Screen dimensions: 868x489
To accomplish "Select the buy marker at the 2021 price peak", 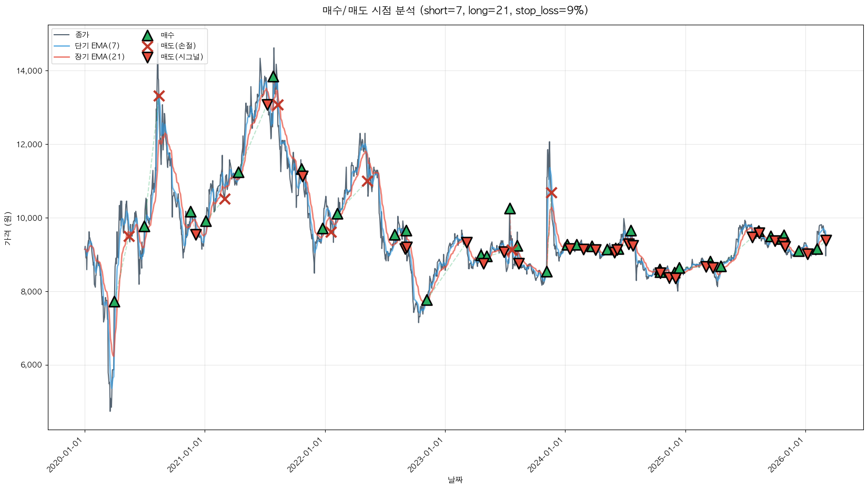I will point(272,77).
